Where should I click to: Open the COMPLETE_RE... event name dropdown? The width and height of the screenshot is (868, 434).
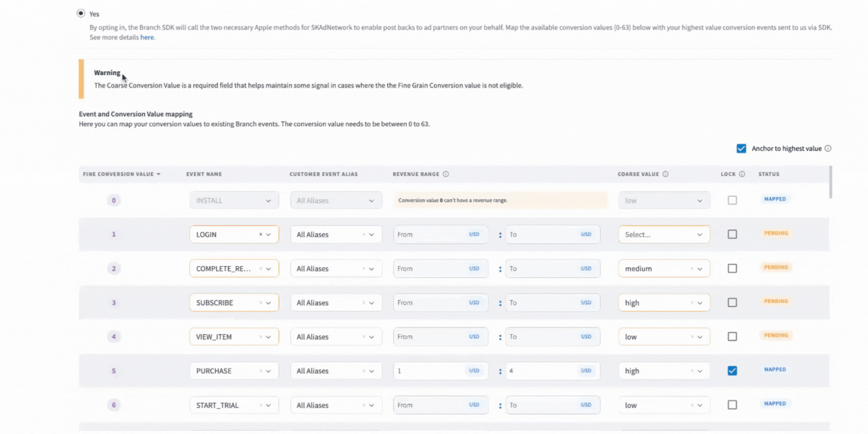(269, 269)
